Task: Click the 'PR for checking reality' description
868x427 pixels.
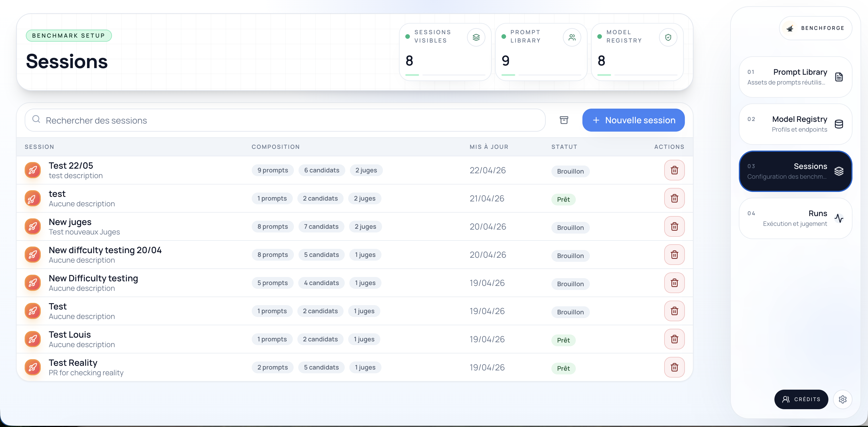Action: click(x=86, y=373)
